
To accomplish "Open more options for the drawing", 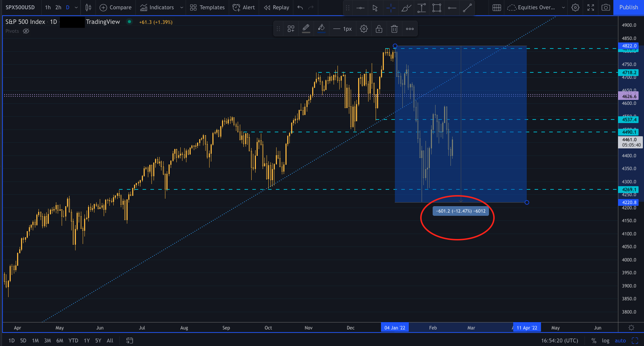I will [410, 29].
